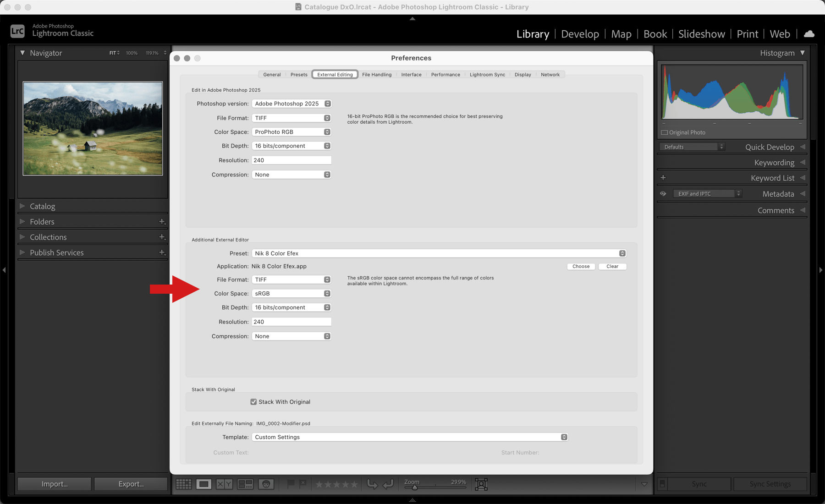Screen dimensions: 825x504
Task: Set rating with the star icons in toolbar
Action: pos(337,484)
